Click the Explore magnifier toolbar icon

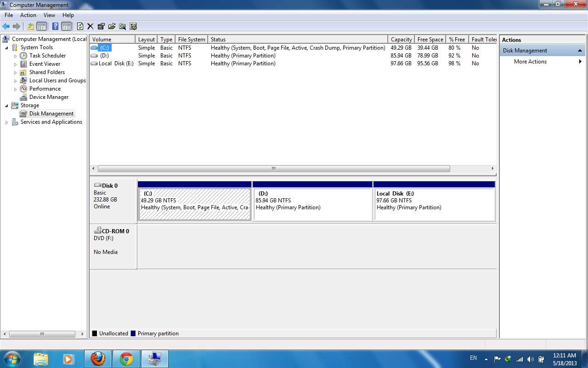pos(122,27)
